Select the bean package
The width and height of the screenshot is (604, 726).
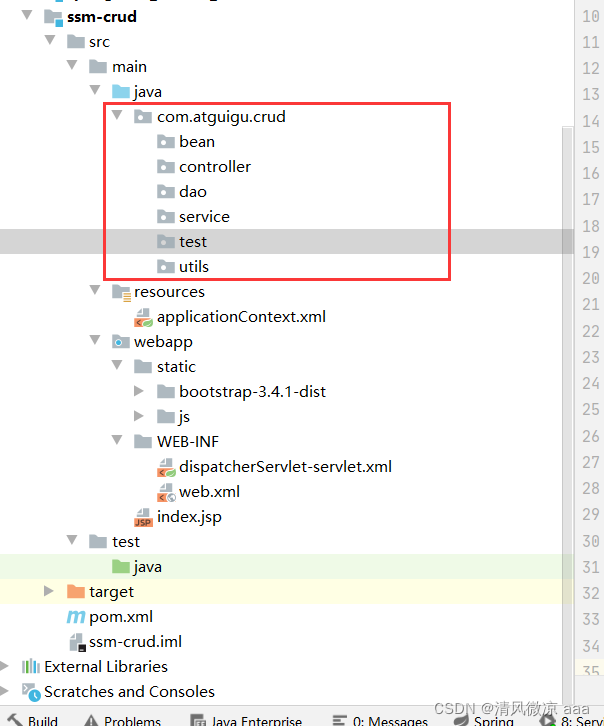[197, 141]
